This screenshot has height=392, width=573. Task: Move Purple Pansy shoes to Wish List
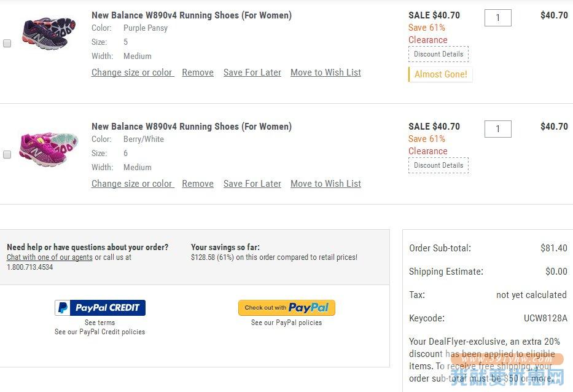point(325,73)
